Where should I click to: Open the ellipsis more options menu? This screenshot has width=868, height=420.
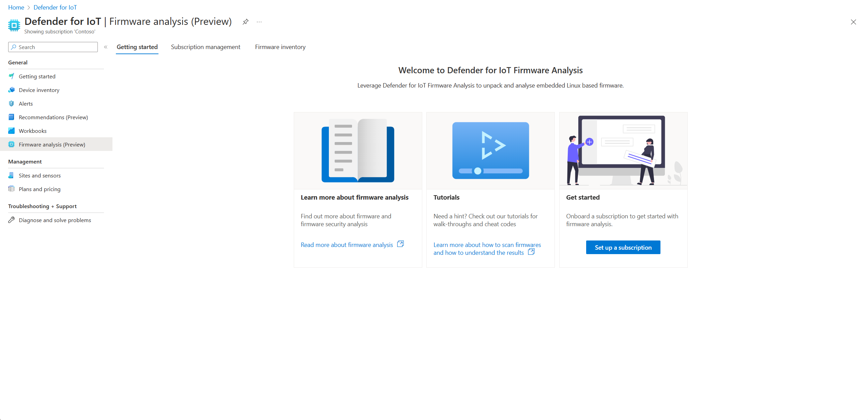259,22
